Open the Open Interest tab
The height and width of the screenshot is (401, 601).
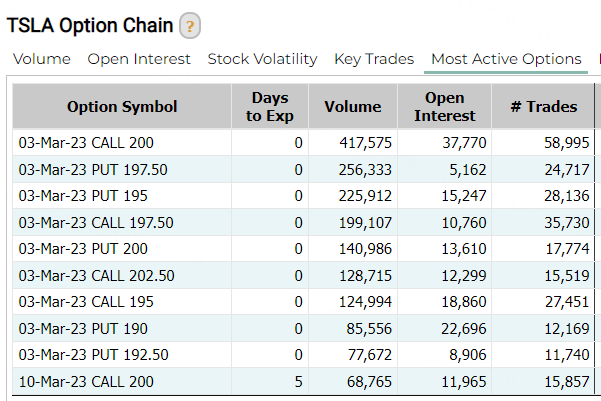click(x=139, y=59)
